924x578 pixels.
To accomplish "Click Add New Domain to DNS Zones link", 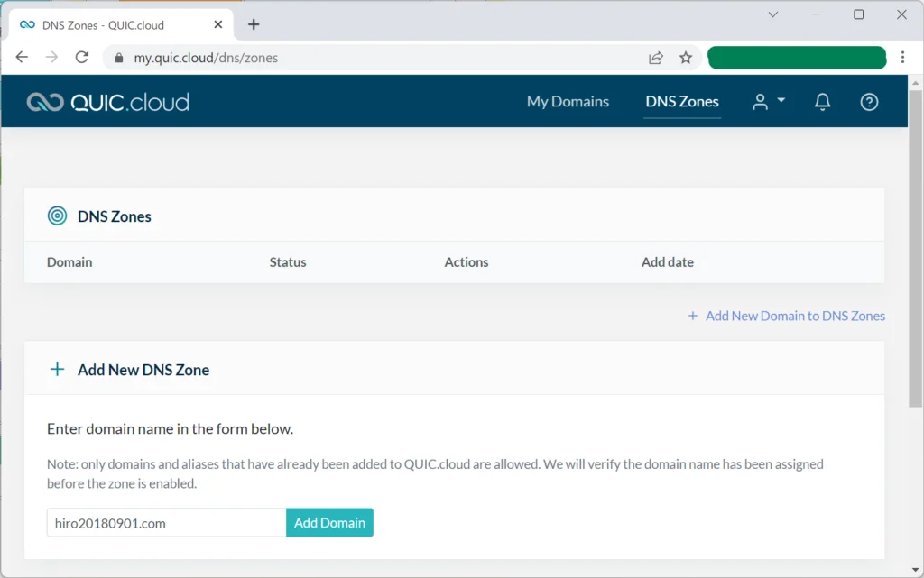I will [786, 316].
